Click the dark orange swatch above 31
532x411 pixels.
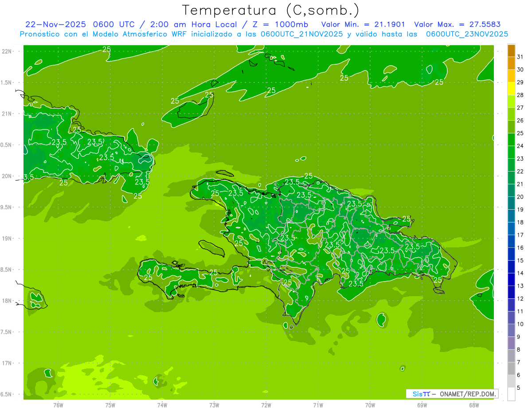click(x=511, y=51)
